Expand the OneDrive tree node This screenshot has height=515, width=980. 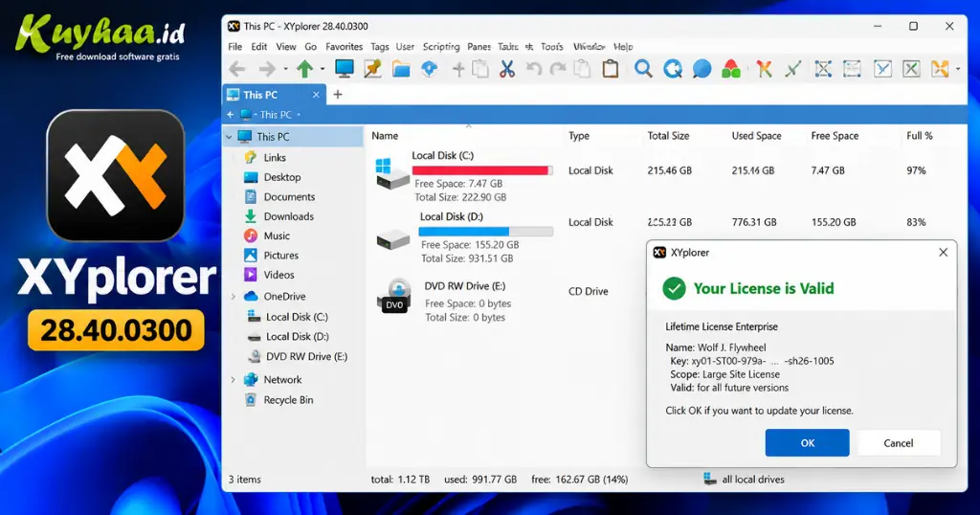234,296
